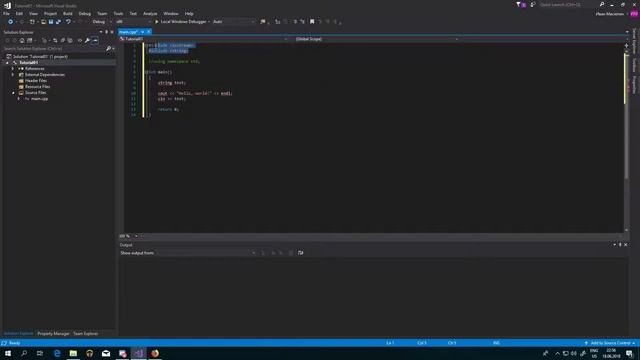Expand the References node
The image size is (640, 360).
[13, 69]
